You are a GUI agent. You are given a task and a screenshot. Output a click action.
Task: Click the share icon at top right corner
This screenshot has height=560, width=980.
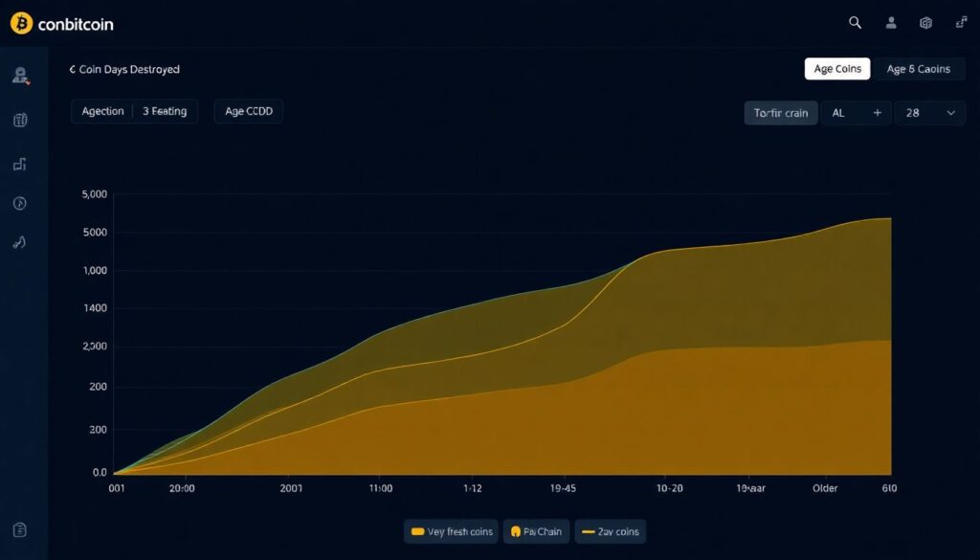[959, 22]
